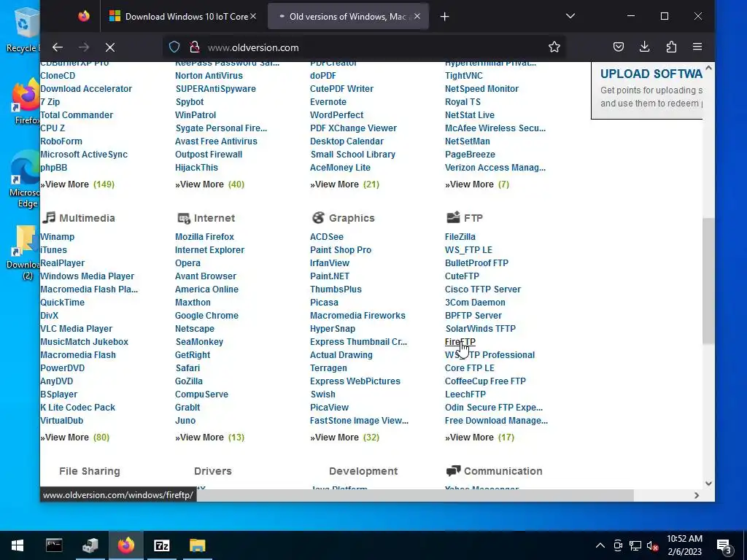Open the Firefox downloads panel
Screen dimensions: 747x560
(645, 47)
